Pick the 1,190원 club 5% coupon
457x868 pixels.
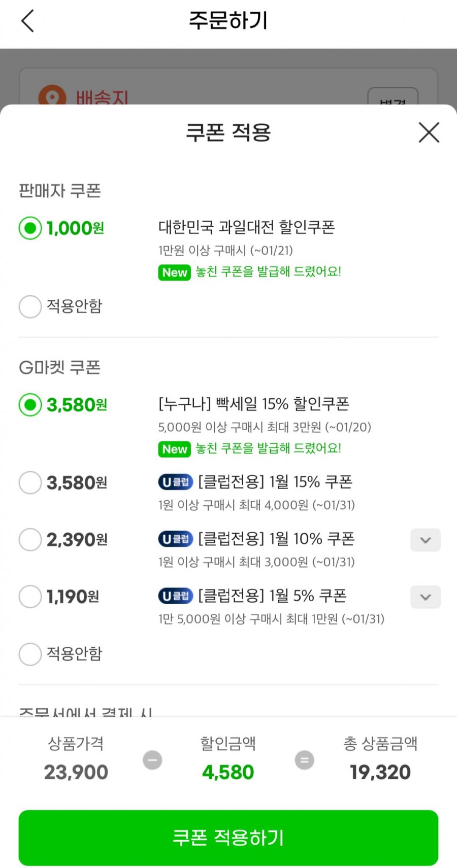click(30, 597)
